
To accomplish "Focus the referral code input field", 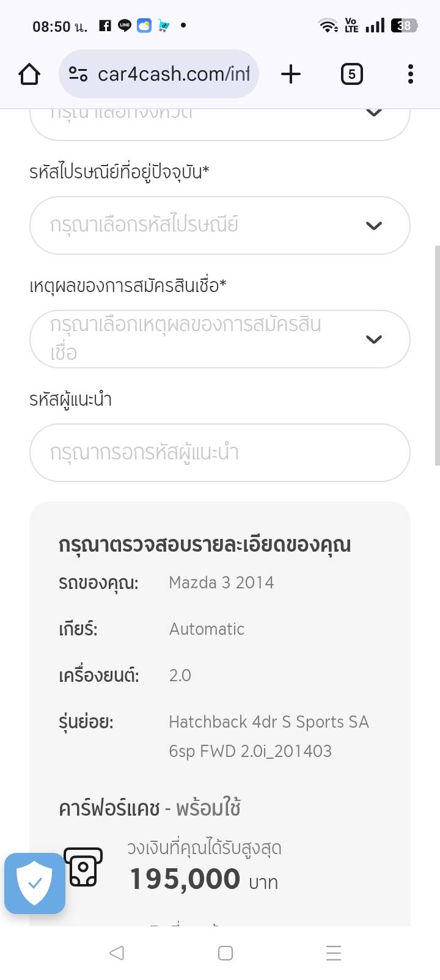I will coord(219,453).
